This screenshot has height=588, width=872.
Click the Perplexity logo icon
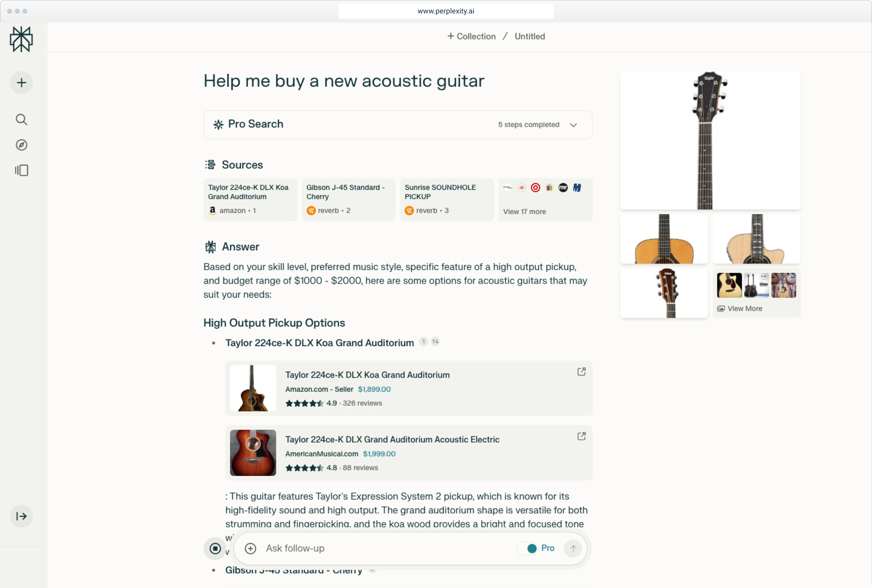(21, 39)
